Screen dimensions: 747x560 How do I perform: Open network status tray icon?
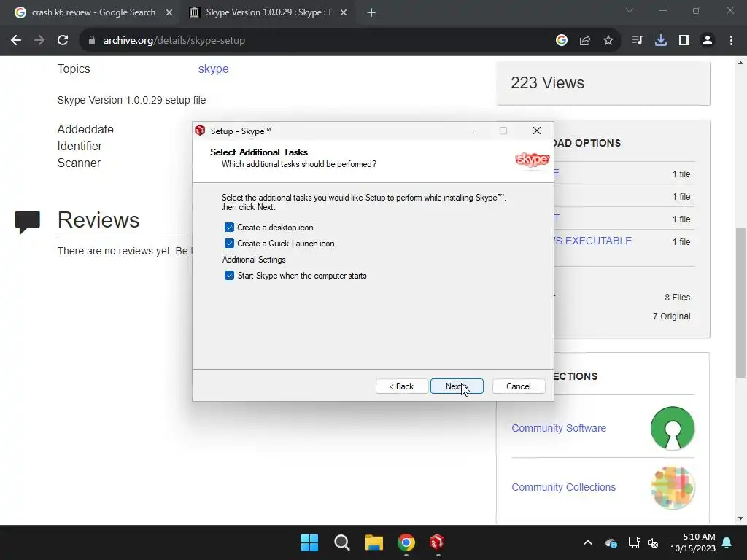point(634,542)
